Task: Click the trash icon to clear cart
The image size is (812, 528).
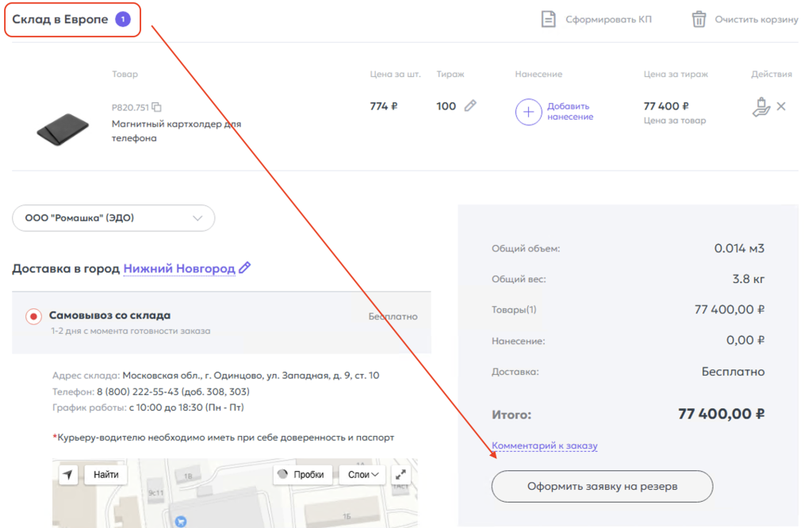Action: point(699,19)
